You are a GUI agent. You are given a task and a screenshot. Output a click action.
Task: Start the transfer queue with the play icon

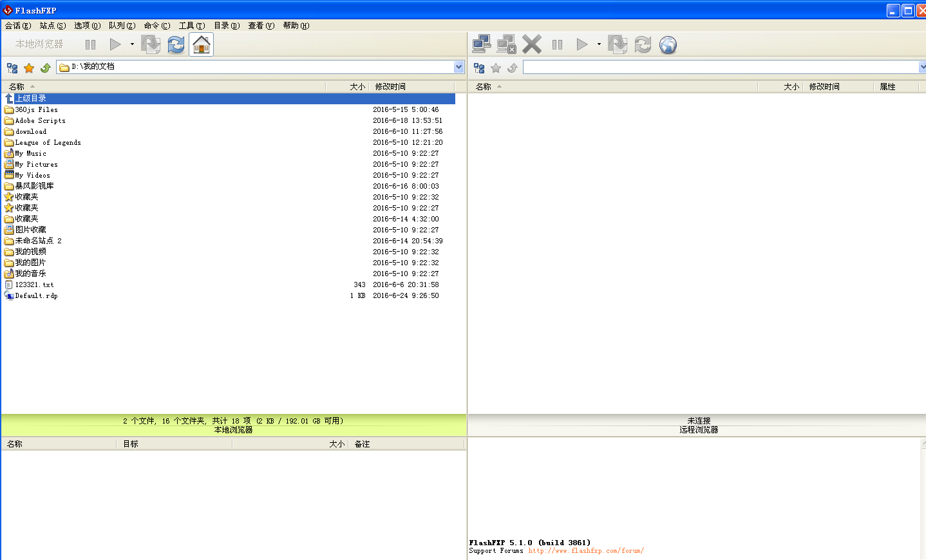[114, 44]
